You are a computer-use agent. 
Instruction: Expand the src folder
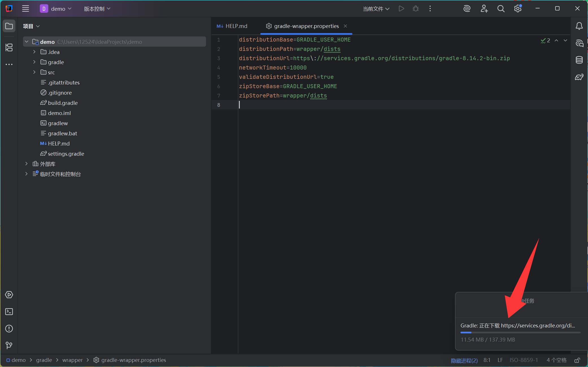(34, 72)
